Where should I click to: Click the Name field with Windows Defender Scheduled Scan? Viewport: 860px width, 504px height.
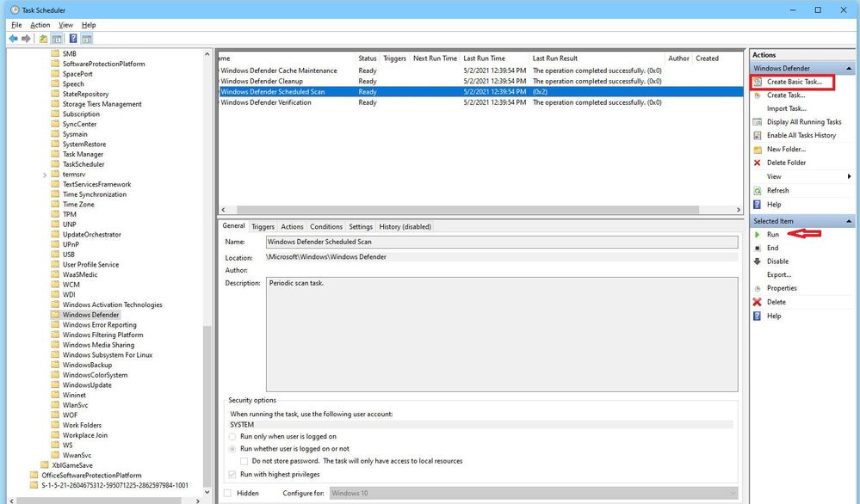502,242
